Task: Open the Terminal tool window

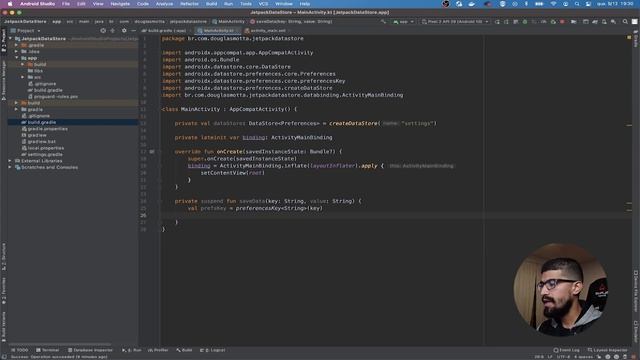Action: (x=48, y=350)
